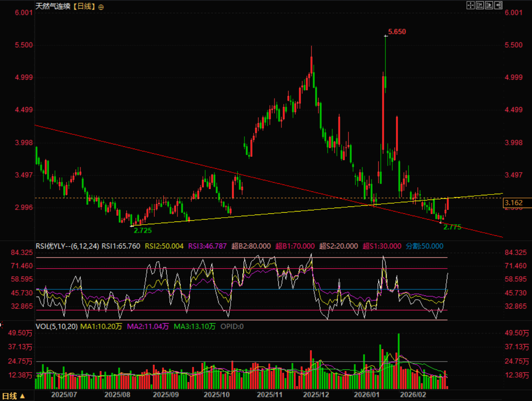Click 71.460 on the right RSI axis
532x401 pixels.
pyautogui.click(x=516, y=266)
